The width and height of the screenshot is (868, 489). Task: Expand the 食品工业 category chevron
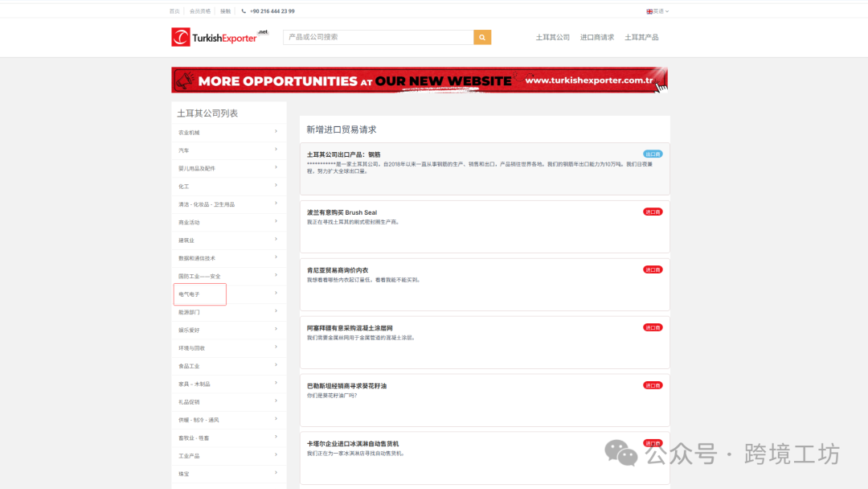tap(276, 365)
